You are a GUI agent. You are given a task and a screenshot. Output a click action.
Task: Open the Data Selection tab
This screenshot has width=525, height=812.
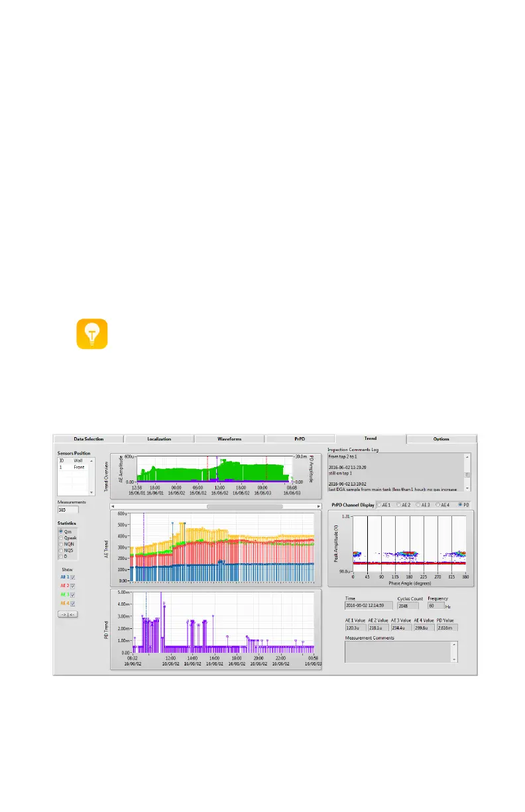[88, 439]
